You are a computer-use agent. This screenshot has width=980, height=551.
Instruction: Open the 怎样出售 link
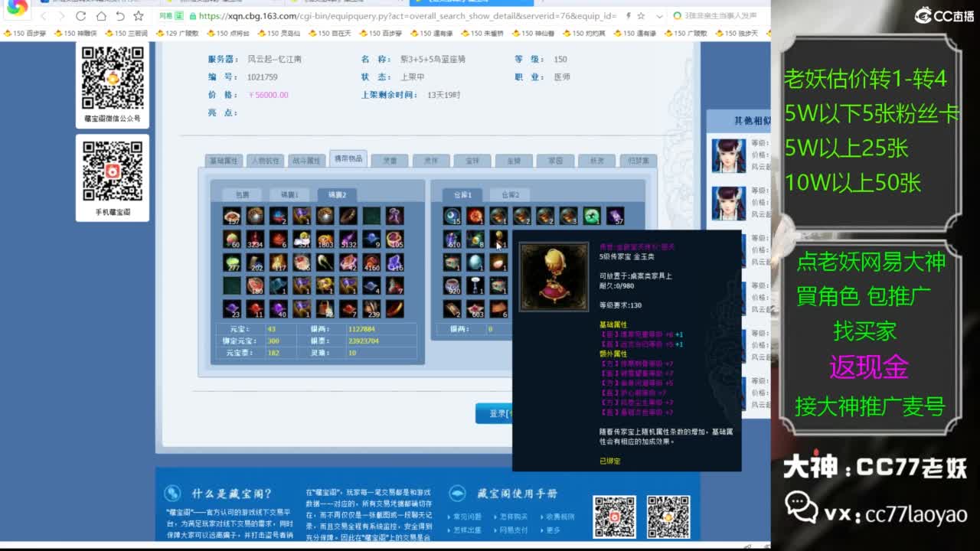pyautogui.click(x=468, y=530)
